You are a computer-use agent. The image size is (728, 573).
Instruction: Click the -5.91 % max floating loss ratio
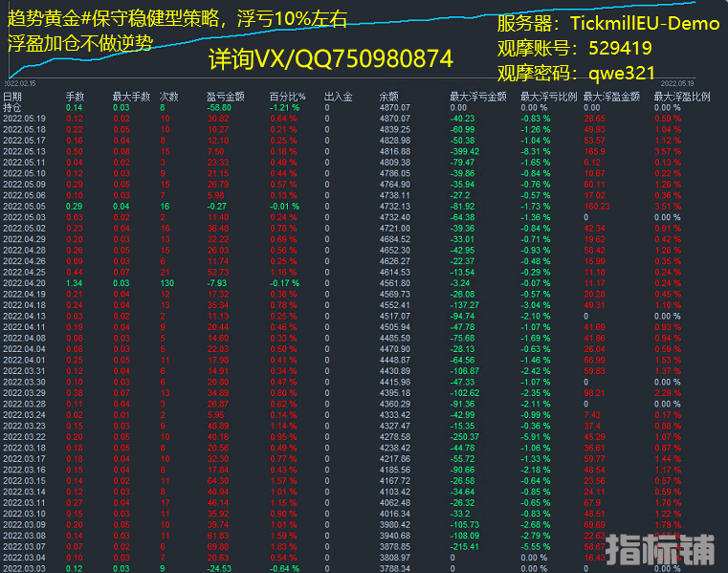click(536, 437)
